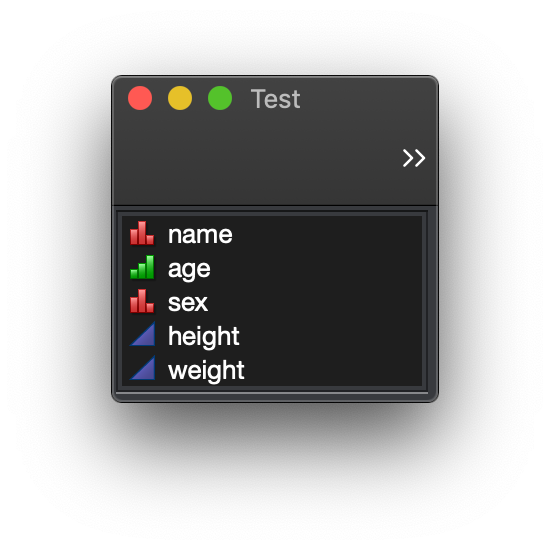
Task: Click the empty toolbar area below the title
Action: 258,160
